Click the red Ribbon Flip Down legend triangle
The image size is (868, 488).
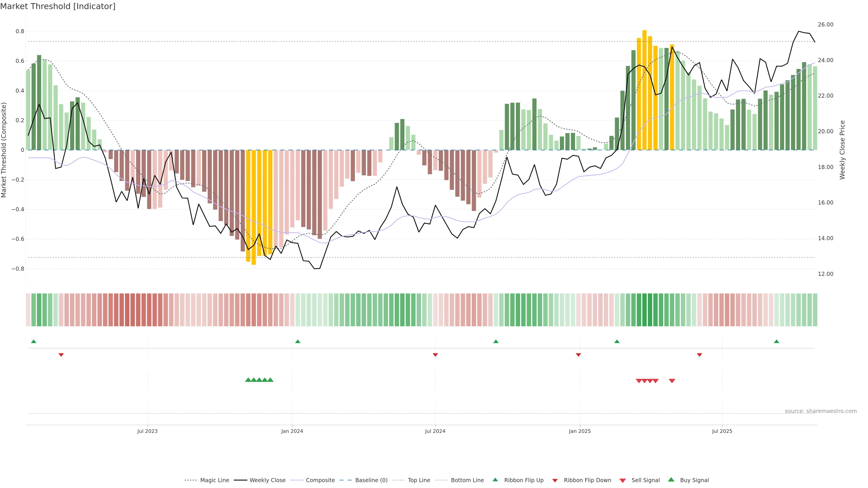pos(555,480)
